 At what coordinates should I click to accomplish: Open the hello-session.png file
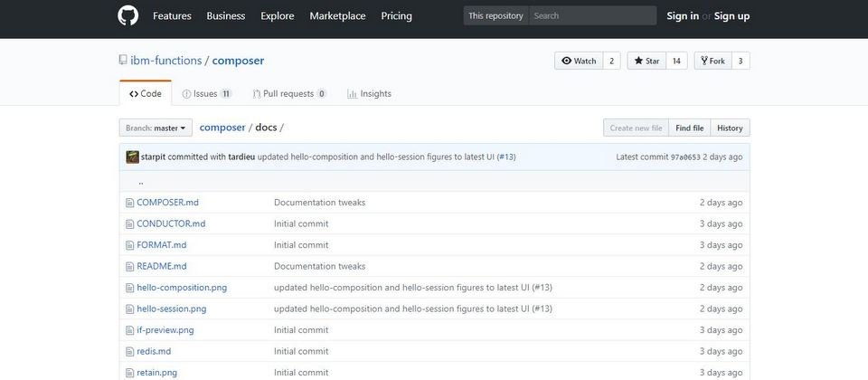click(172, 309)
